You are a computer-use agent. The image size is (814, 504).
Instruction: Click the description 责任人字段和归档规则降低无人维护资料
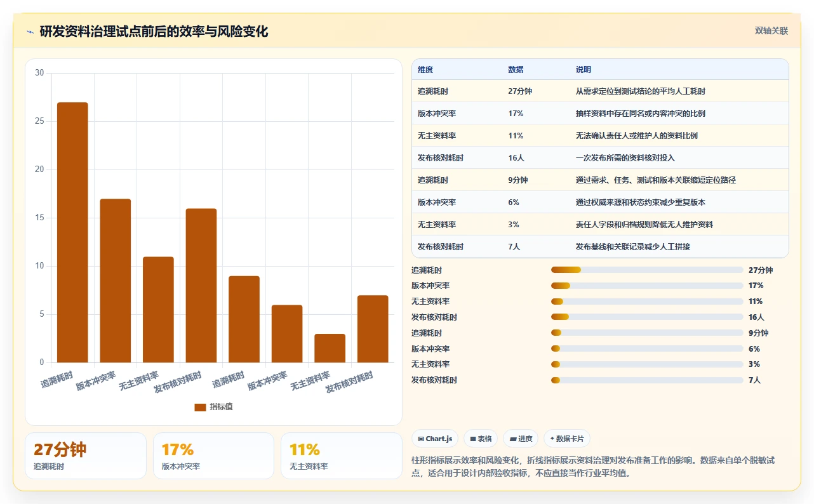644,225
